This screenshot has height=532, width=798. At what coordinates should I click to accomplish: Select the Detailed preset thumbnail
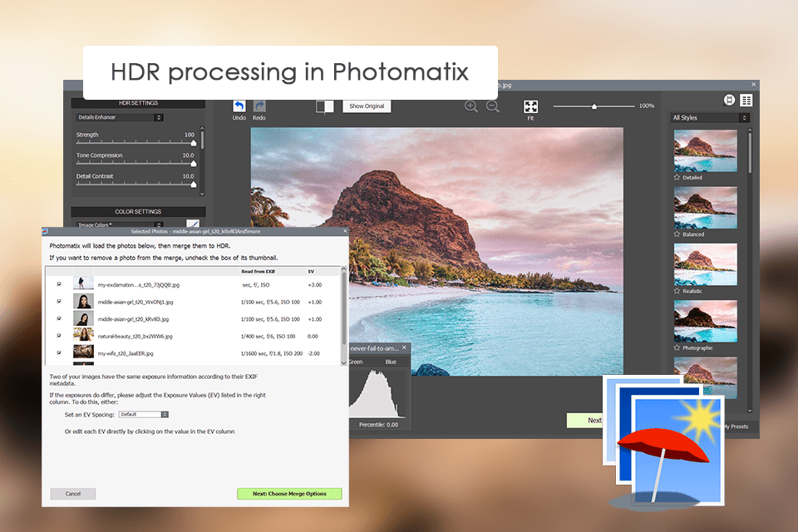point(706,150)
